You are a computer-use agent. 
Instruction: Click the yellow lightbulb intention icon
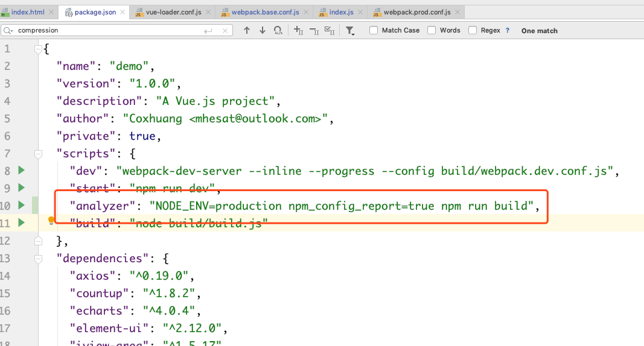coord(51,221)
